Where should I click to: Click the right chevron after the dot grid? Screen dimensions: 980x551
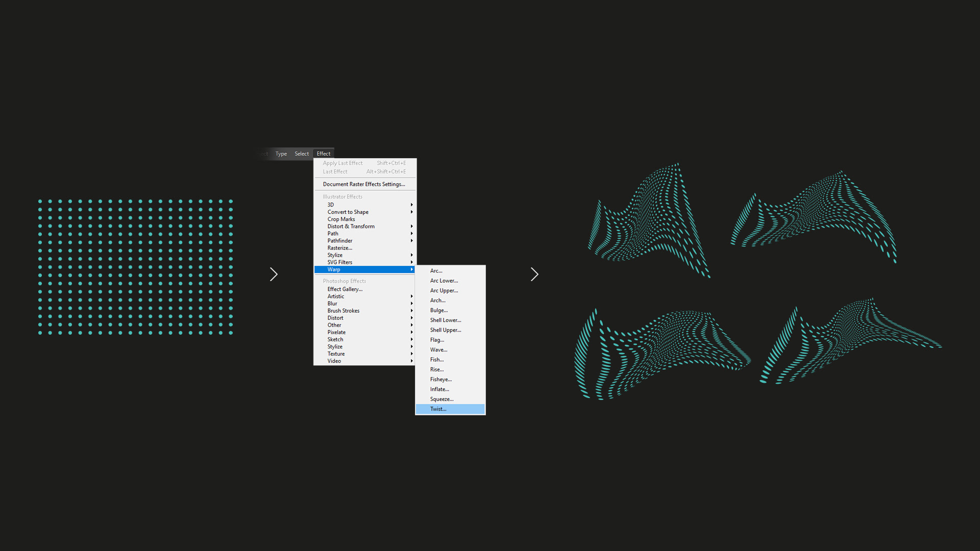274,274
